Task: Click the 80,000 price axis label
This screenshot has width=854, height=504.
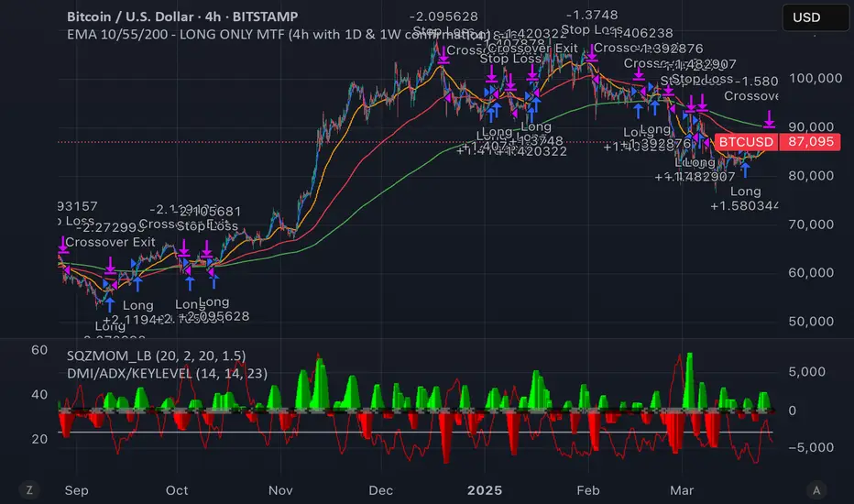Action: (811, 175)
